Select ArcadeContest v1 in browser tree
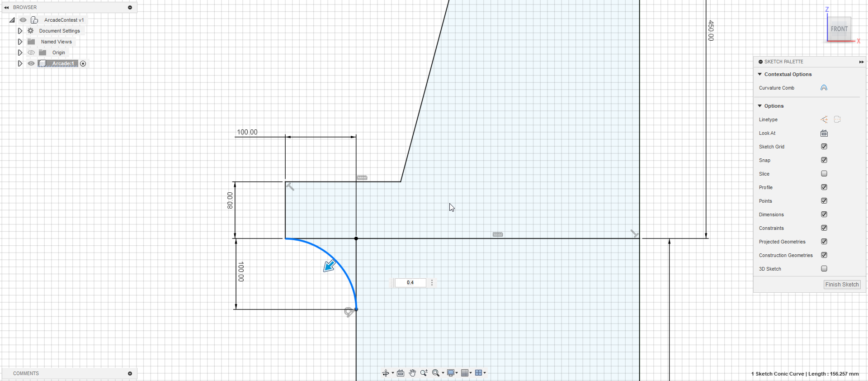 tap(64, 20)
